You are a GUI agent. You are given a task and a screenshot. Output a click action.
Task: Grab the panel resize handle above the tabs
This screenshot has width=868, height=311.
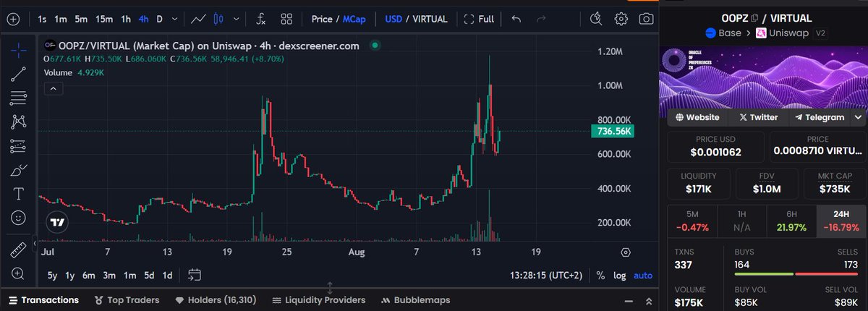coord(330,287)
